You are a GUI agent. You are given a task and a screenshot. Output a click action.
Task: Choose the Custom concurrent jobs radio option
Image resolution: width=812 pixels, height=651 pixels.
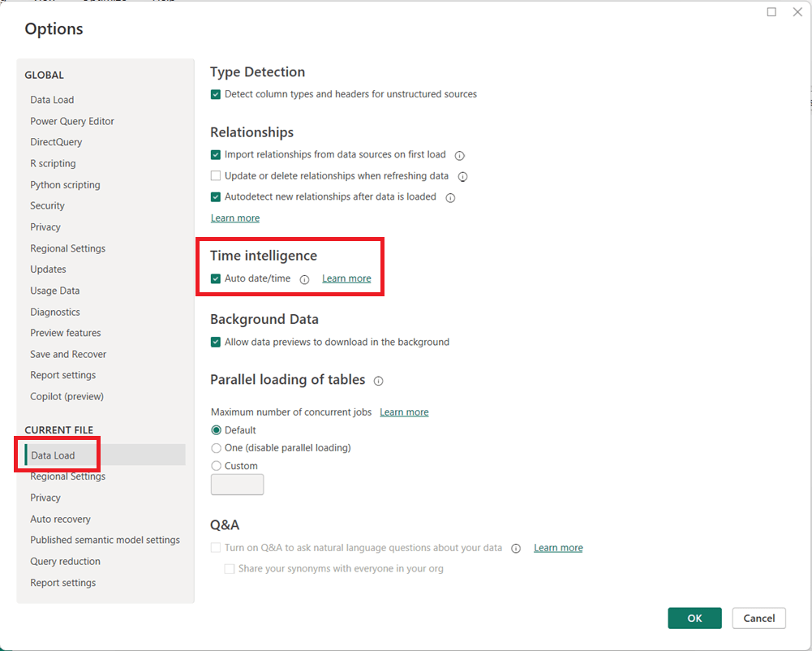[x=216, y=466]
